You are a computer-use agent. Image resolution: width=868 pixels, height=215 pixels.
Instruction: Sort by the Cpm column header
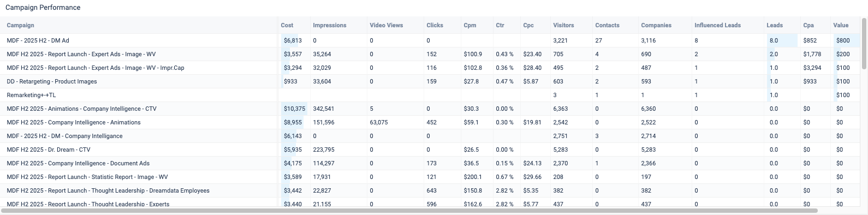469,25
